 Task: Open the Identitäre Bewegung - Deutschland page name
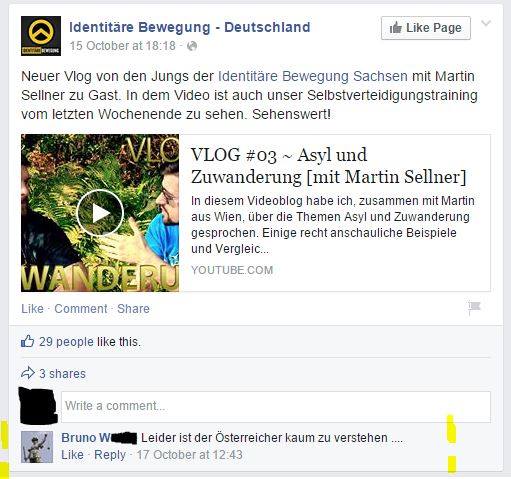point(190,27)
